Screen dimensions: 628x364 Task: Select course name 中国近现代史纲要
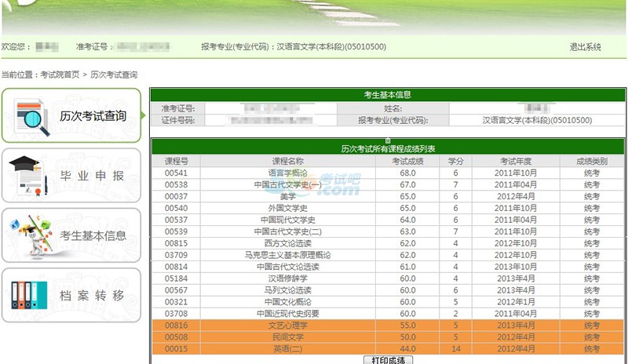[x=288, y=314]
